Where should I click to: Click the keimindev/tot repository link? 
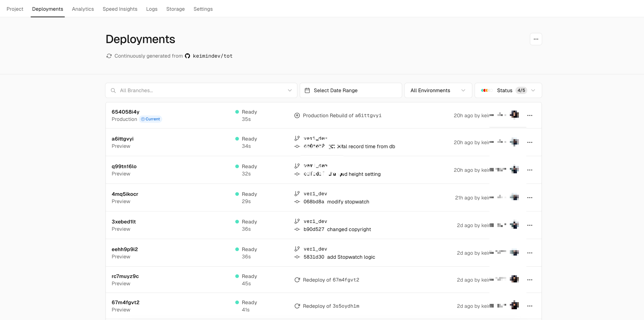[213, 56]
